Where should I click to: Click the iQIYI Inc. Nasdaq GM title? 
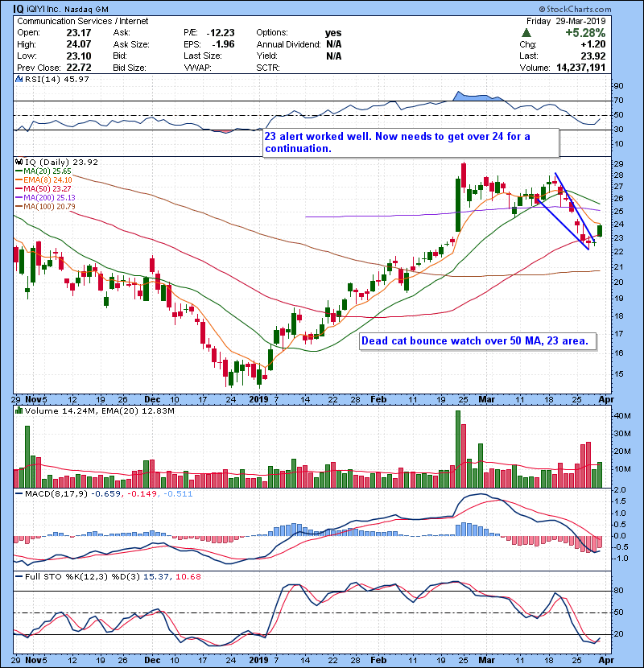[68, 9]
